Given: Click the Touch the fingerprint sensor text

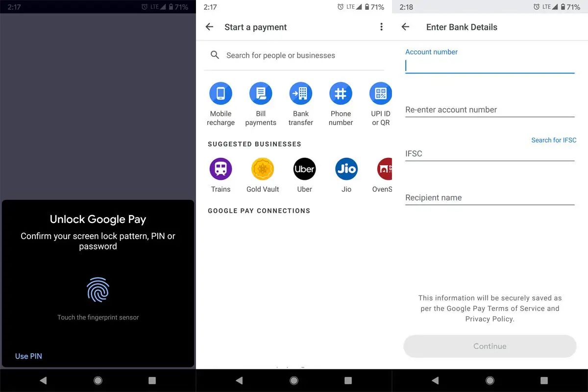Looking at the screenshot, I should click(98, 318).
